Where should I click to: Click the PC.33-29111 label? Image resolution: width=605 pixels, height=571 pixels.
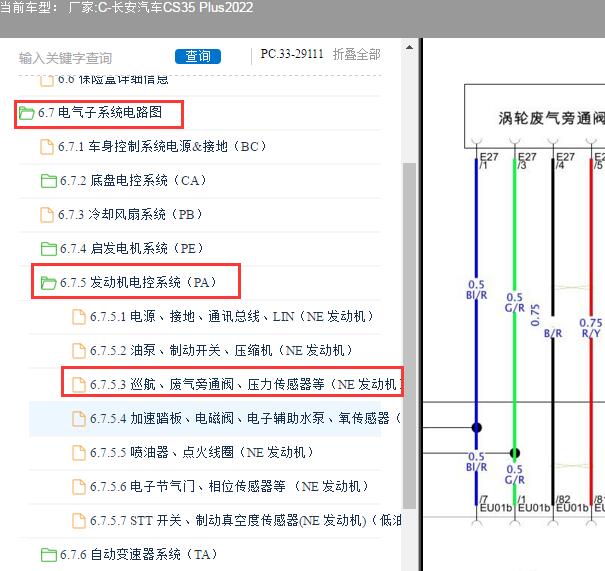[292, 54]
